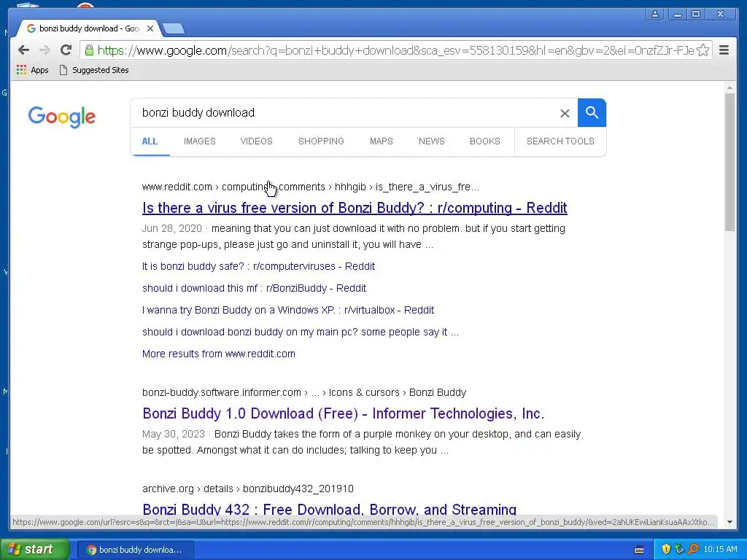Switch to the BOOKS tab
Image resolution: width=747 pixels, height=560 pixels.
pyautogui.click(x=485, y=141)
